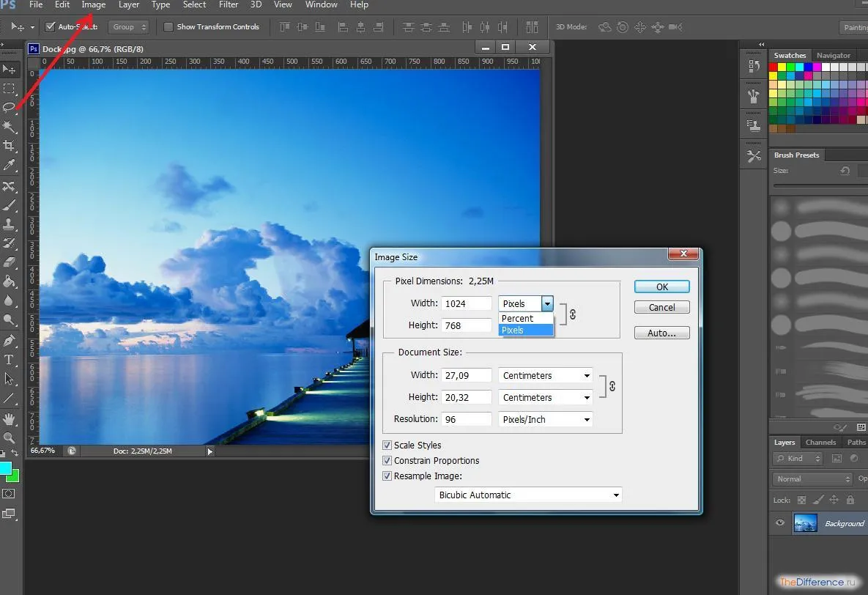This screenshot has width=868, height=595.
Task: Click the pixel Width field showing 1024
Action: click(467, 303)
